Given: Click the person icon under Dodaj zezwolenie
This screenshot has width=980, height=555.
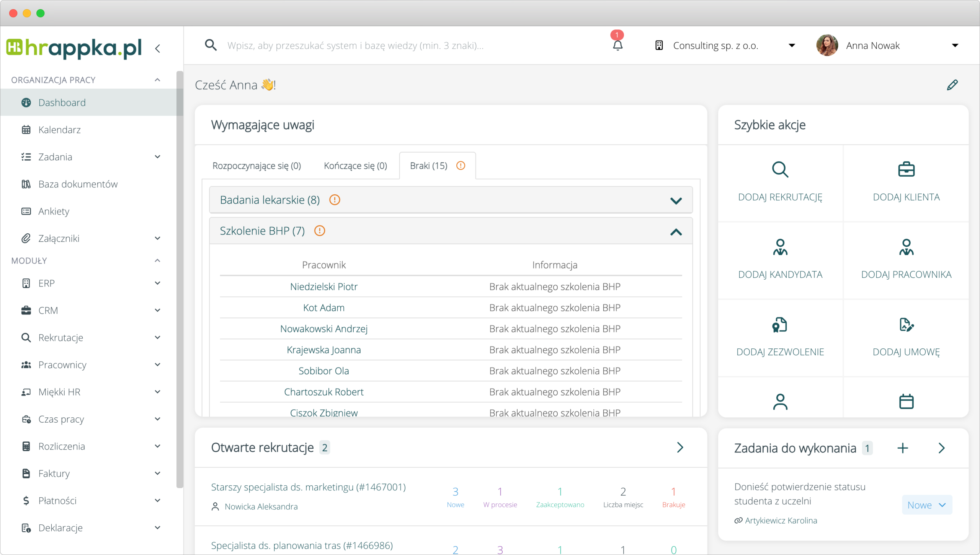Looking at the screenshot, I should coord(780,402).
